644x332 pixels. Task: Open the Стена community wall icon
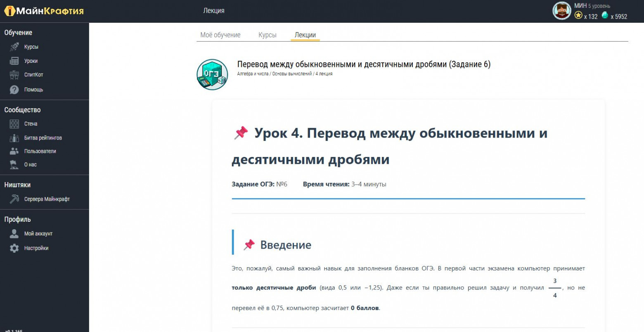coord(14,123)
